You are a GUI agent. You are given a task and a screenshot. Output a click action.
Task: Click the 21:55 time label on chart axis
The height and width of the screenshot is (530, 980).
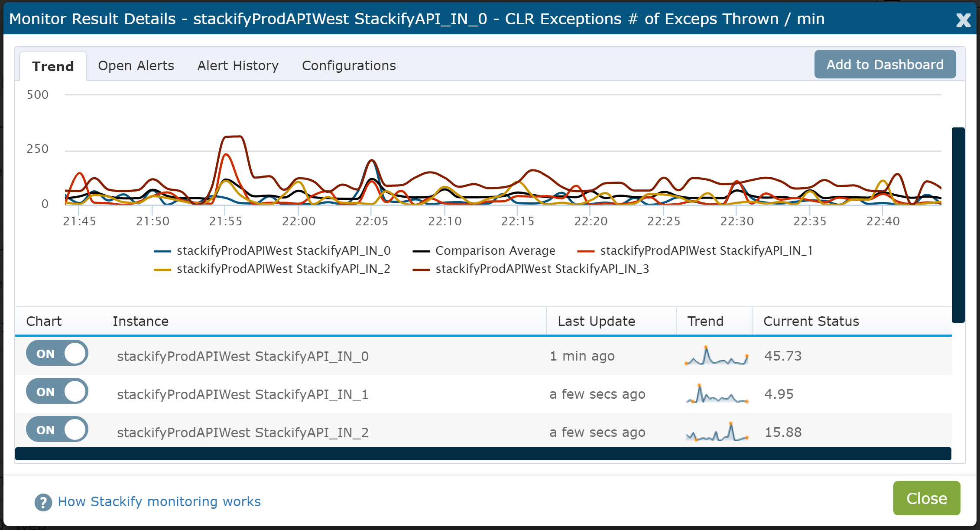pos(225,221)
